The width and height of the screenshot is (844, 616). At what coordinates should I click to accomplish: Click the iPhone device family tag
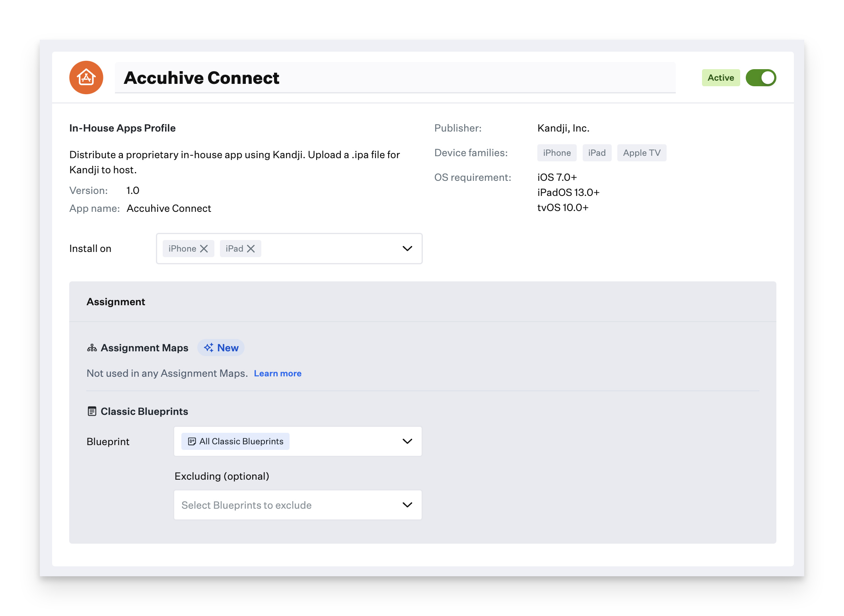tap(556, 153)
